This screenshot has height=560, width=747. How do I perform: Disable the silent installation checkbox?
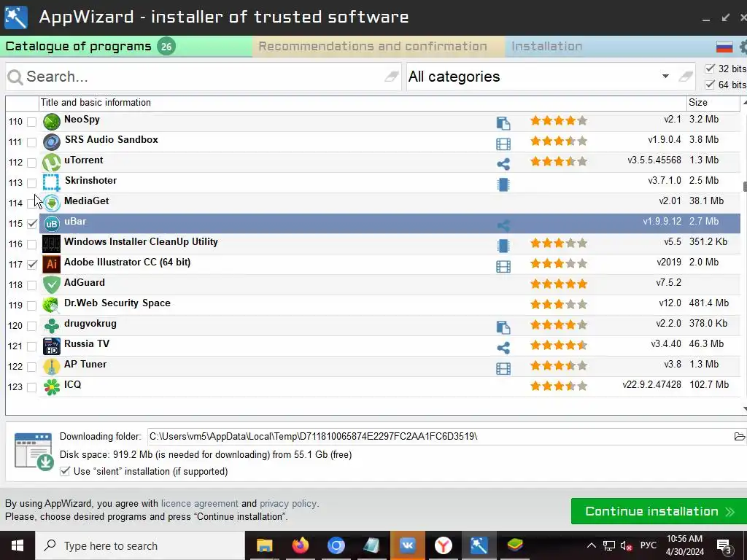(65, 472)
